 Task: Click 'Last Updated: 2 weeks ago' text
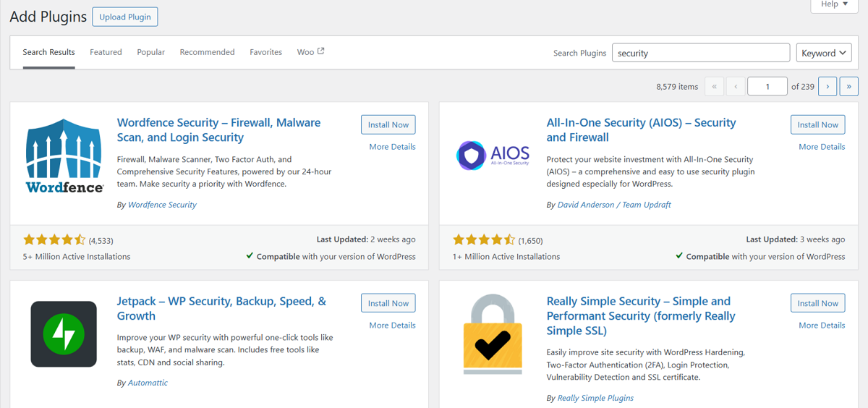[366, 239]
